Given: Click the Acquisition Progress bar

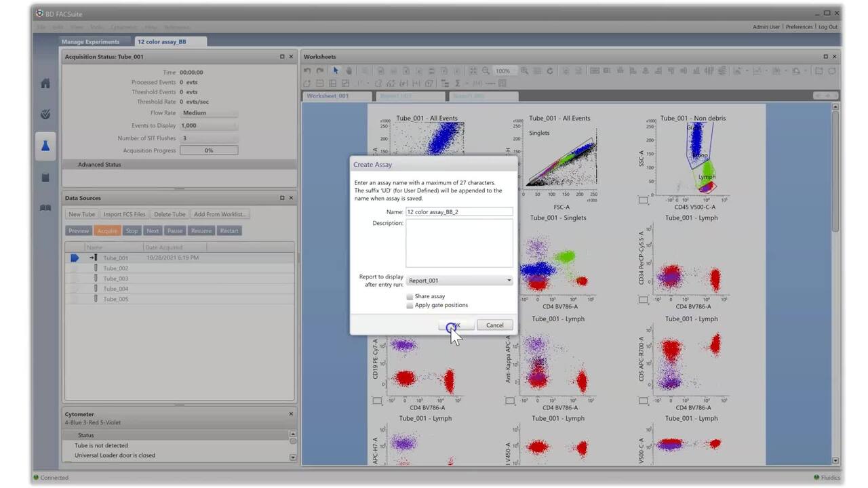Looking at the screenshot, I should click(208, 150).
